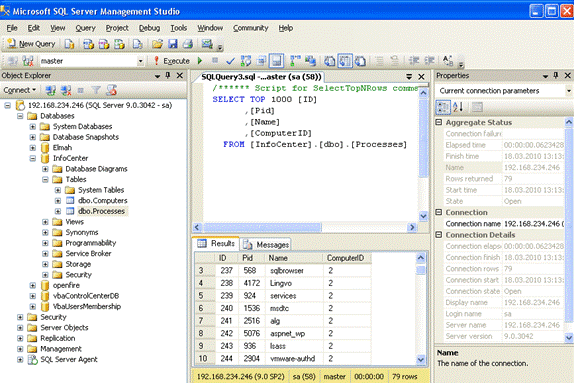Open the Open File icon
The height and width of the screenshot is (383, 574).
pos(157,44)
